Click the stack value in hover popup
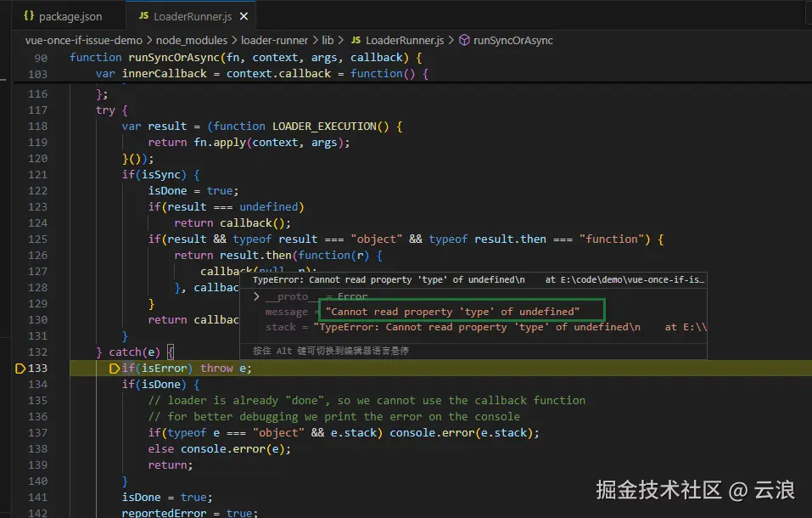Image resolution: width=812 pixels, height=518 pixels. click(510, 327)
